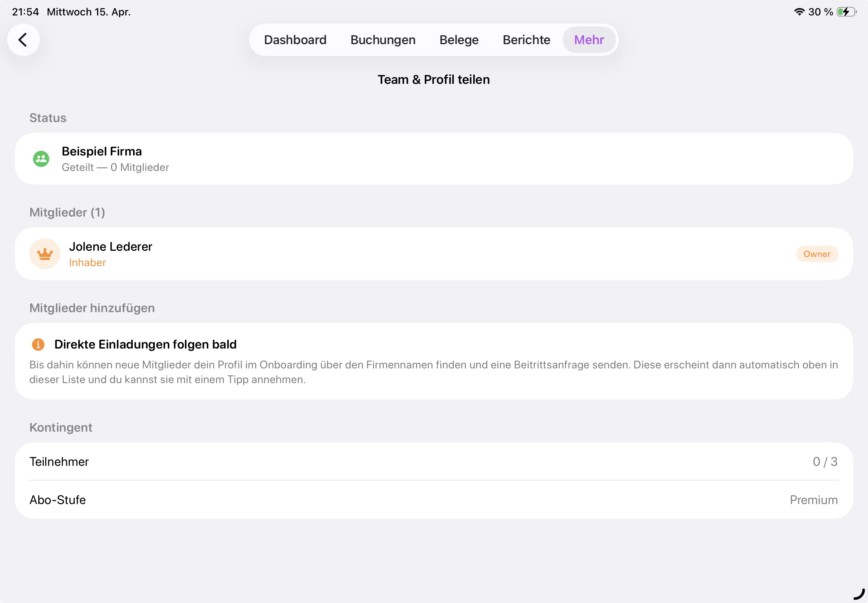868x603 pixels.
Task: Tap the battery charging icon
Action: 846,12
